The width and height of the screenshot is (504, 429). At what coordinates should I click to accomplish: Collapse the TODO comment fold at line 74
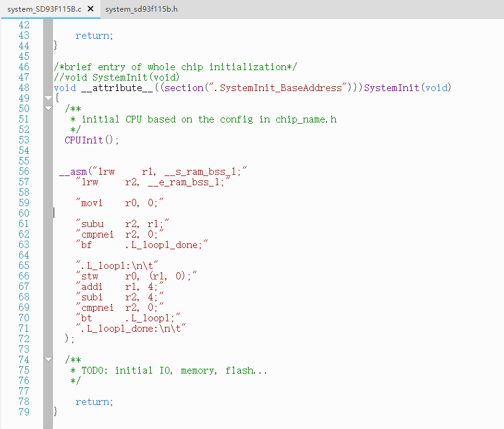pos(48,359)
